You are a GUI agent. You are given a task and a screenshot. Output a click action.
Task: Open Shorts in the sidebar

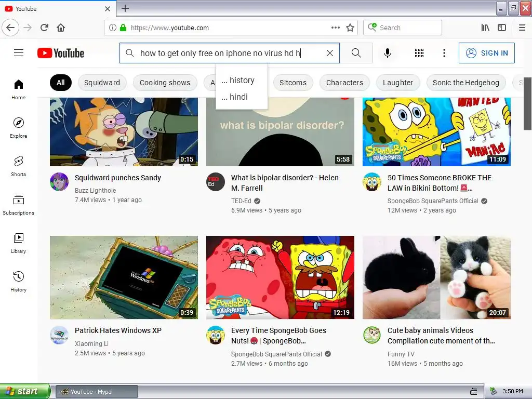[x=19, y=166]
